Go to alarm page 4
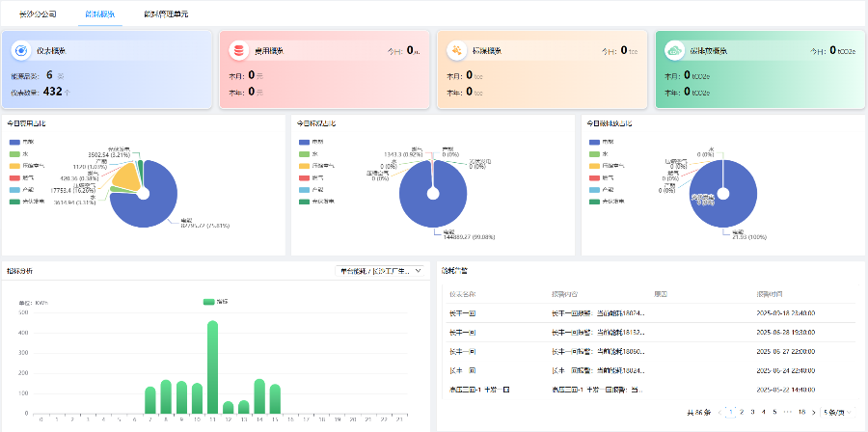This screenshot has width=868, height=432. (x=764, y=412)
